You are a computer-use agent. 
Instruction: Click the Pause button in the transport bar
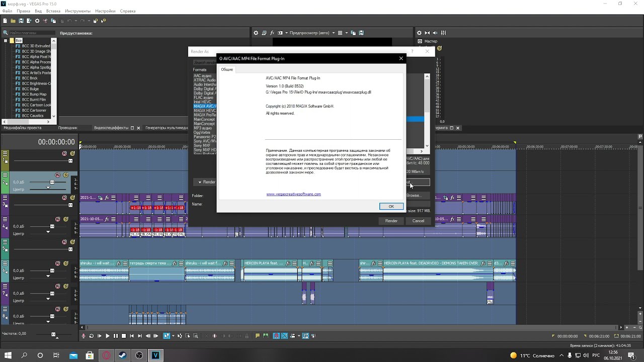pyautogui.click(x=115, y=336)
